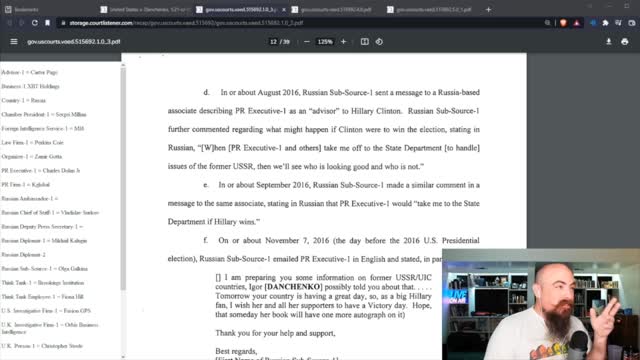
Task: Open Brave Shields lion icon
Action: [563, 23]
